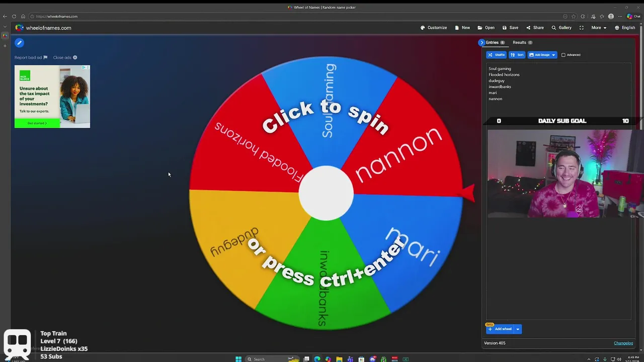Open Microsoft Edge from the taskbar
Screen dimensions: 644x362
317,359
